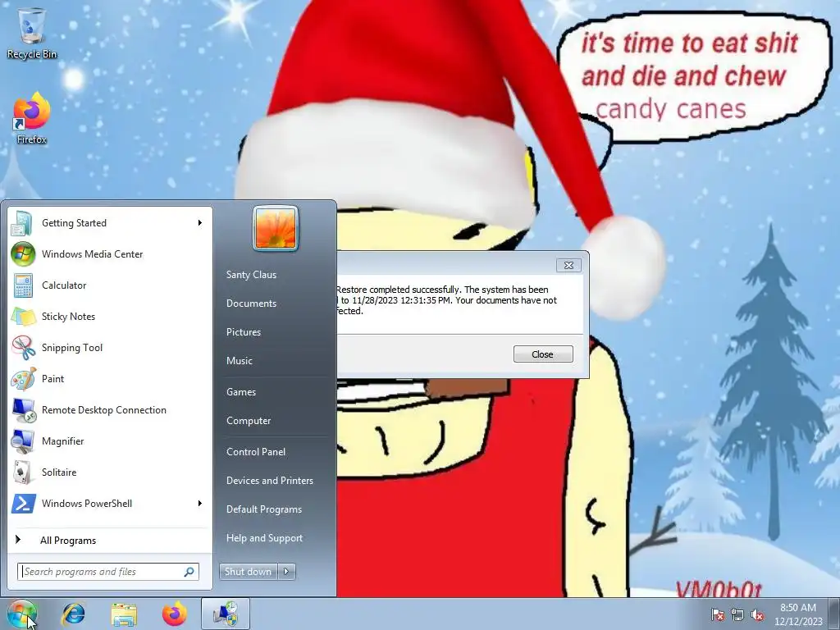Image resolution: width=840 pixels, height=630 pixels.
Task: Click the Calculator icon
Action: [22, 285]
